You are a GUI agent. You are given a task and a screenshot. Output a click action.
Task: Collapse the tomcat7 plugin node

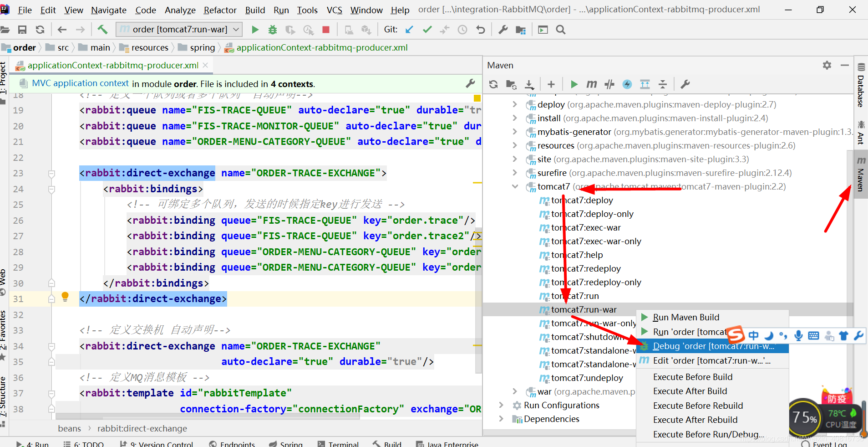coord(515,186)
